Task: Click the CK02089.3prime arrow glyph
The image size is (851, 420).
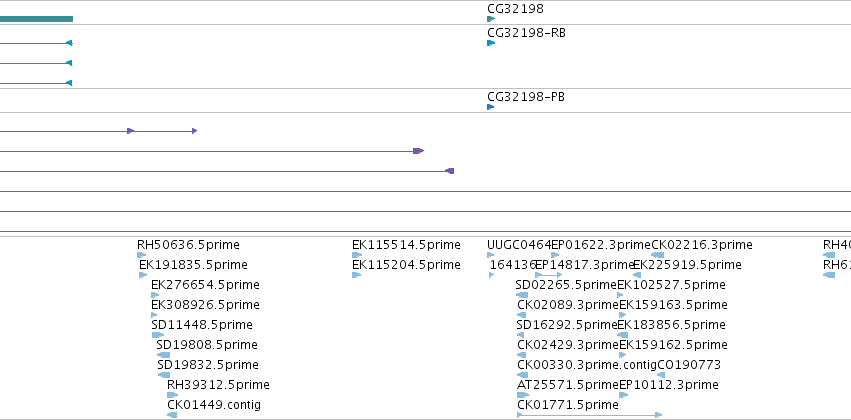Action: [x=522, y=315]
